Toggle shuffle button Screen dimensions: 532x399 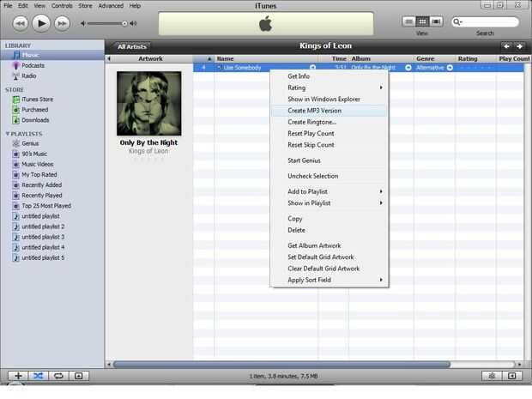coord(39,376)
